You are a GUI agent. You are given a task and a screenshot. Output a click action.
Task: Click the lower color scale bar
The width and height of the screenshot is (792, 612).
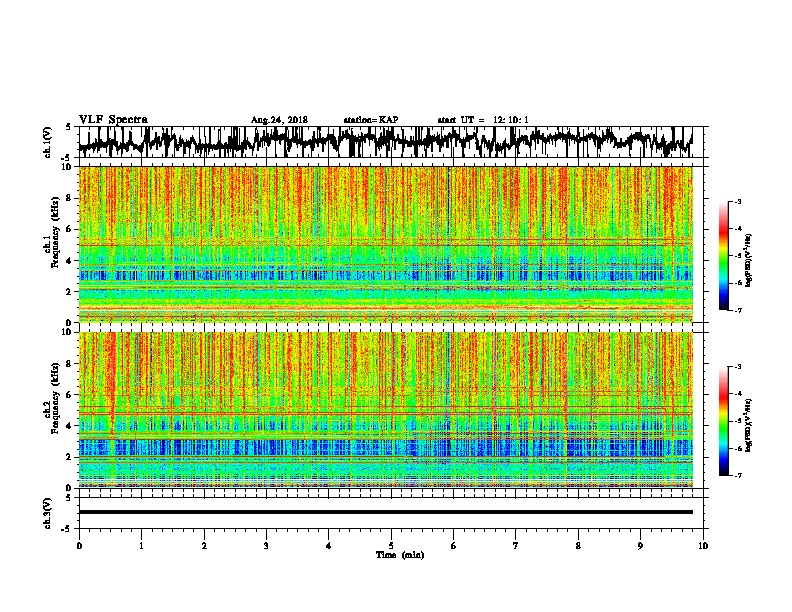[x=723, y=421]
